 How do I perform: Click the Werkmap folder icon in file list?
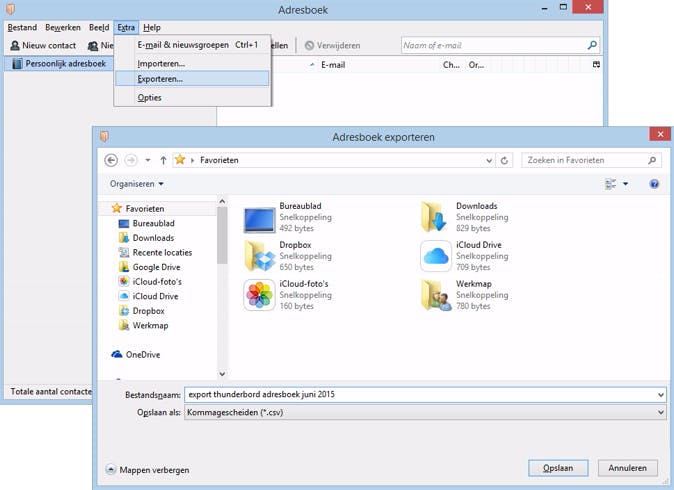(x=436, y=295)
